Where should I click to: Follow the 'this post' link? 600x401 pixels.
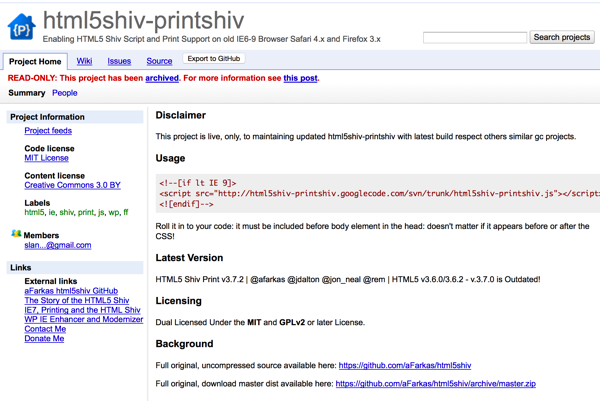[300, 78]
